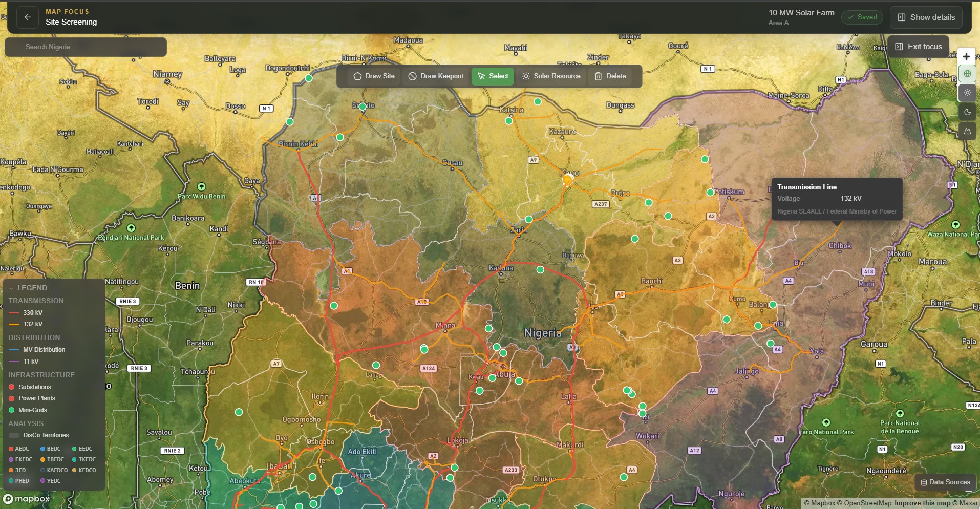This screenshot has height=509, width=980.
Task: Click the Mapbox logo
Action: (27, 499)
